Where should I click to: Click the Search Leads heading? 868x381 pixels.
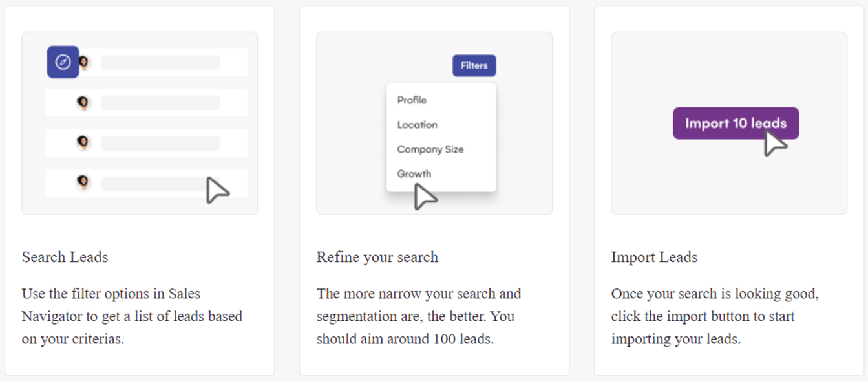(x=65, y=257)
